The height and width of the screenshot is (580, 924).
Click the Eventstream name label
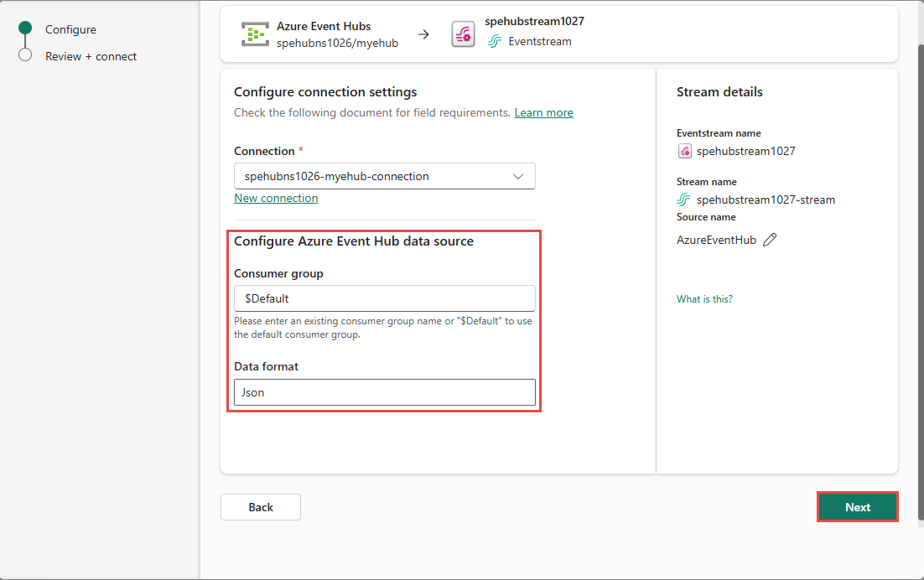point(719,133)
